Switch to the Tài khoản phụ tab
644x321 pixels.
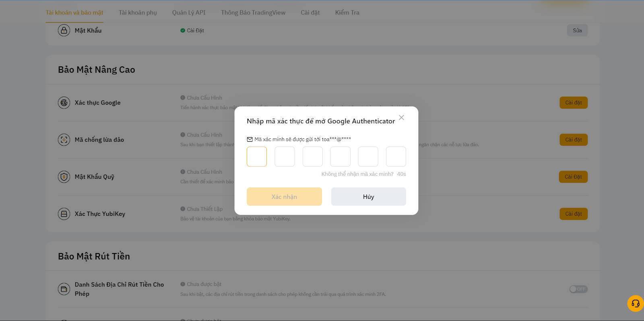coord(138,12)
